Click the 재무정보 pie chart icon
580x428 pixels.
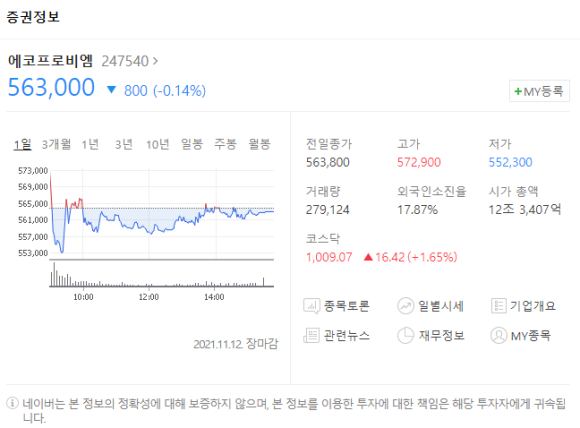[405, 336]
